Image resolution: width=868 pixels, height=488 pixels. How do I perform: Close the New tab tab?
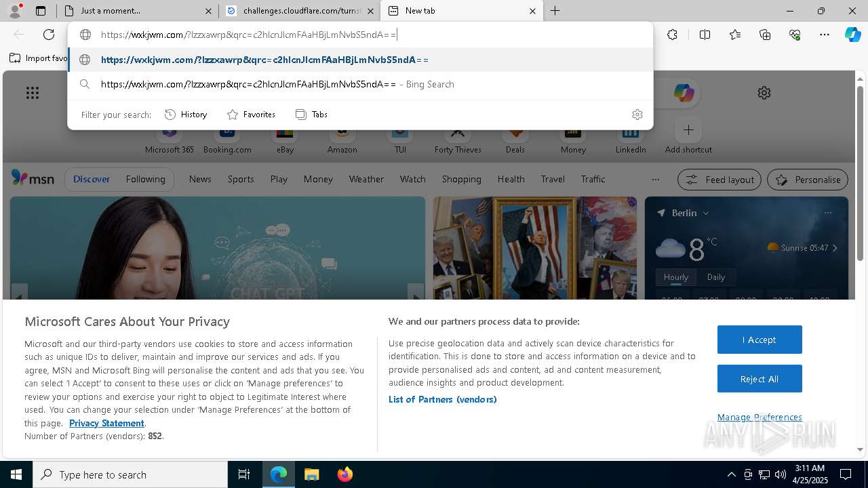[x=532, y=11]
